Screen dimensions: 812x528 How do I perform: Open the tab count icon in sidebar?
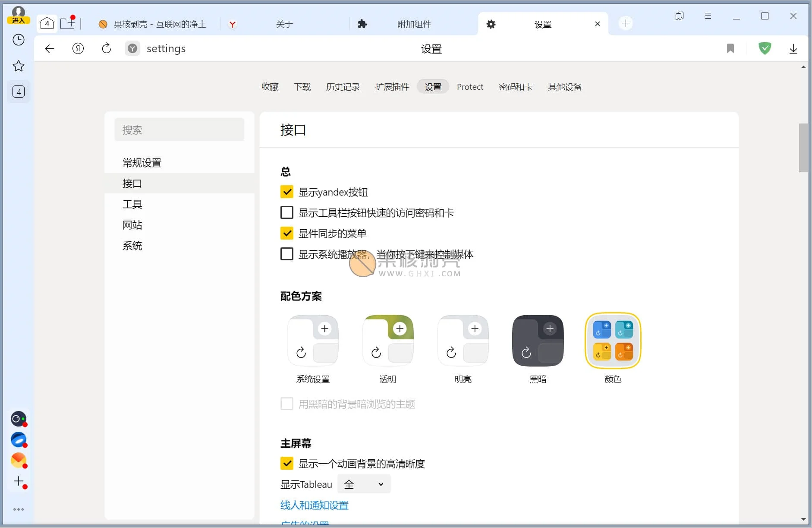(x=19, y=92)
